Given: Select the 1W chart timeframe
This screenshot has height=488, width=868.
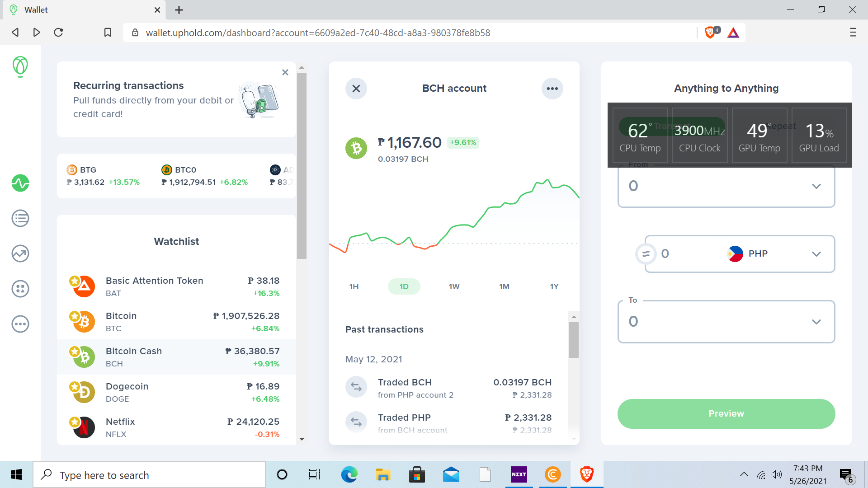Looking at the screenshot, I should point(454,286).
